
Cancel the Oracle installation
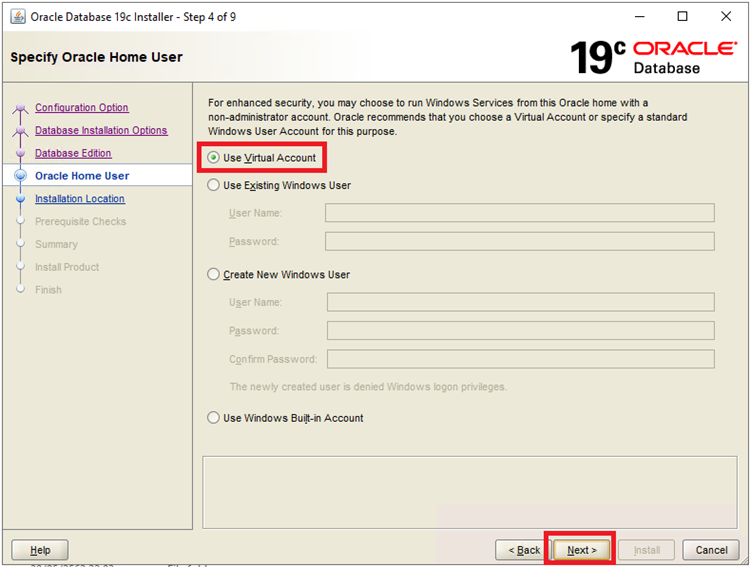[711, 550]
